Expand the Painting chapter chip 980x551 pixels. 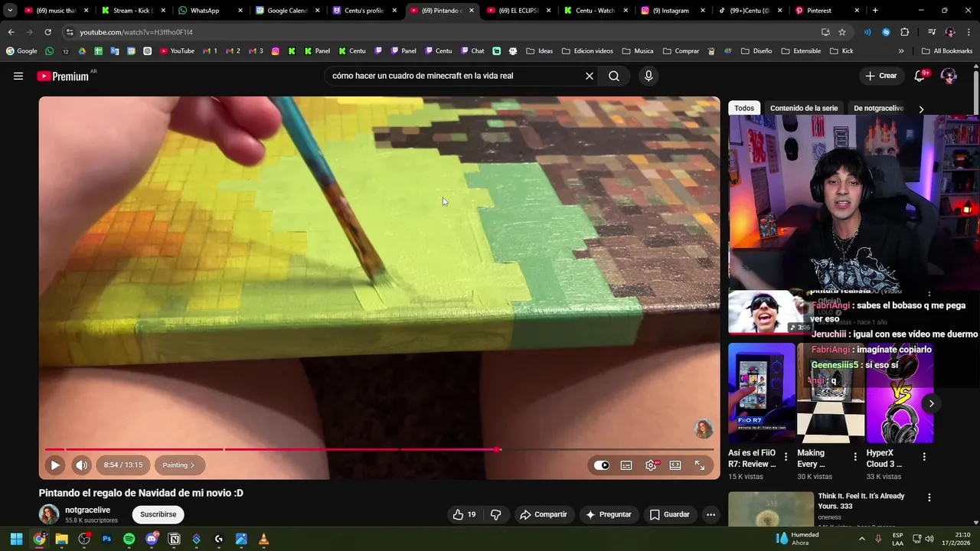[178, 465]
